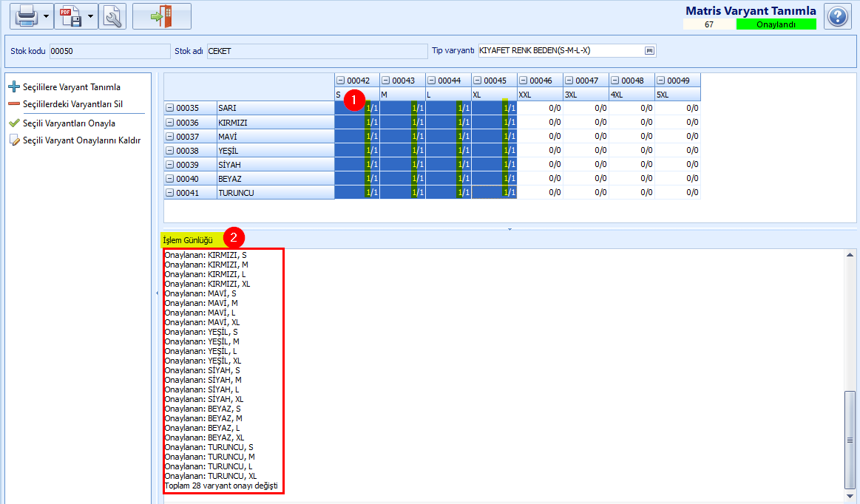The width and height of the screenshot is (860, 504).
Task: Click the printer icon in toolbar
Action: pos(27,16)
